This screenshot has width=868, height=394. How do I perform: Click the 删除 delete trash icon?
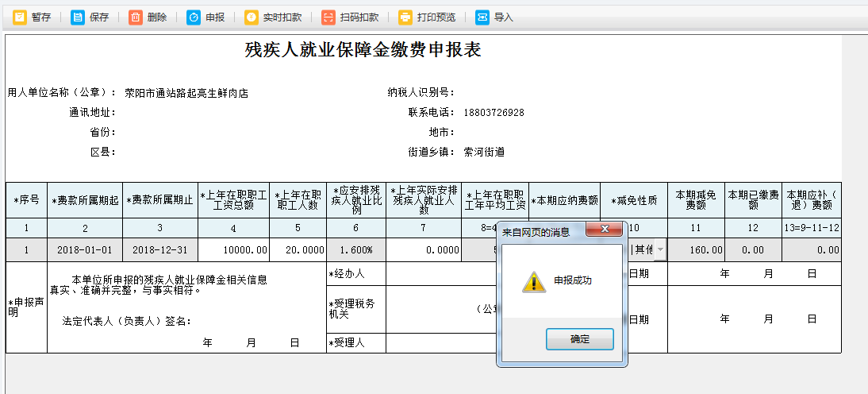coord(136,17)
